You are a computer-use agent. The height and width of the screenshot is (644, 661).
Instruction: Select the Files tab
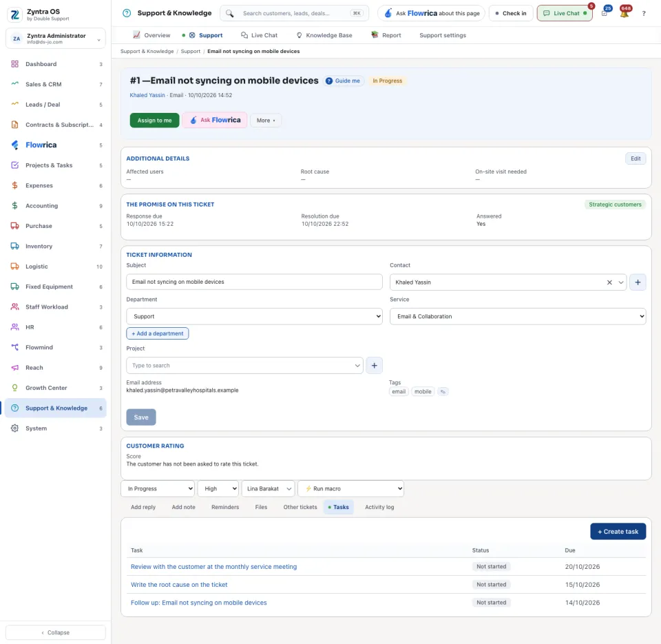261,508
